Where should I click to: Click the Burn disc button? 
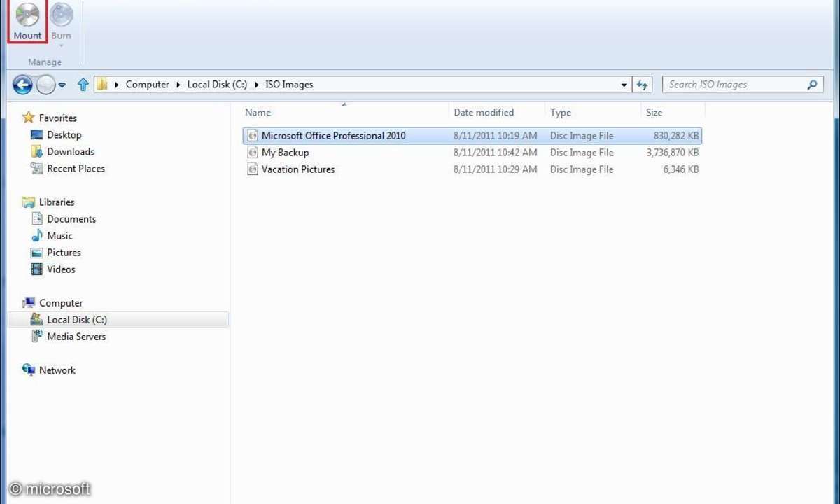click(62, 20)
